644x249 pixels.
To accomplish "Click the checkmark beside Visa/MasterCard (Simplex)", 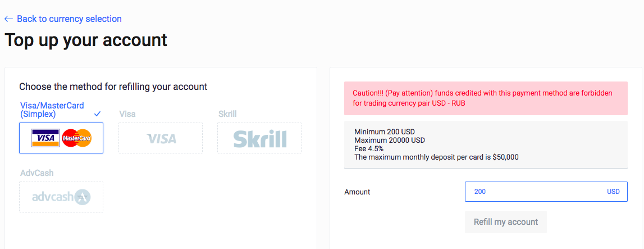I will pyautogui.click(x=98, y=114).
